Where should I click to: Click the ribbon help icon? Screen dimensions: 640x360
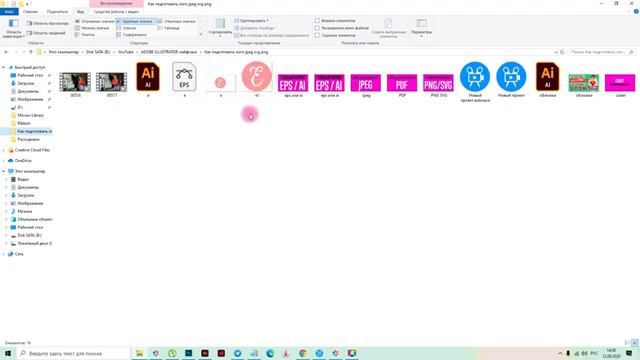636,11
